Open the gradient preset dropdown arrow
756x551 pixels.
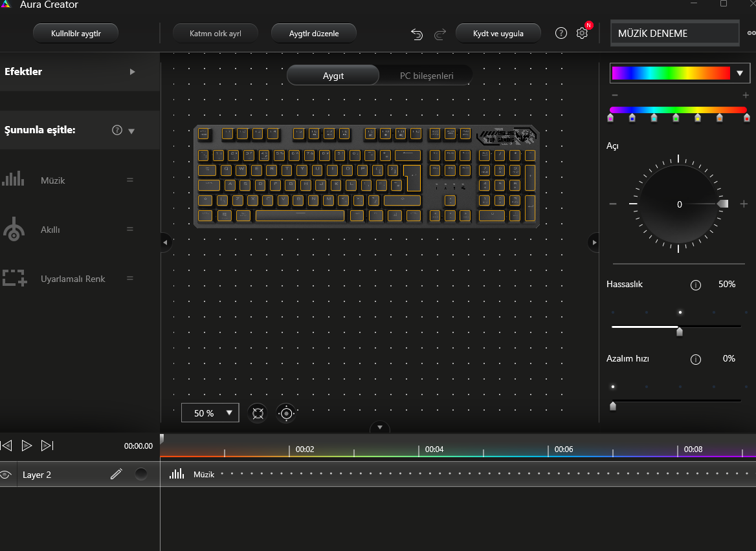pyautogui.click(x=740, y=73)
